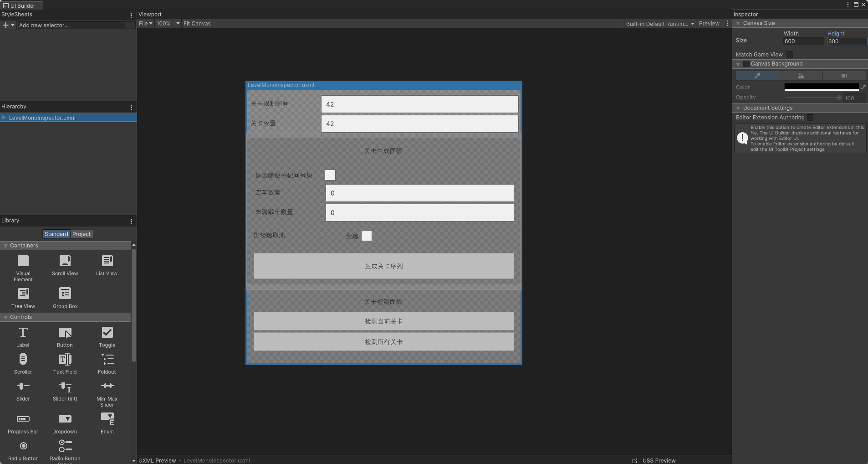Screen dimensions: 868x464
Task: Click the Library panel vertical scrollbar
Action: point(134,305)
